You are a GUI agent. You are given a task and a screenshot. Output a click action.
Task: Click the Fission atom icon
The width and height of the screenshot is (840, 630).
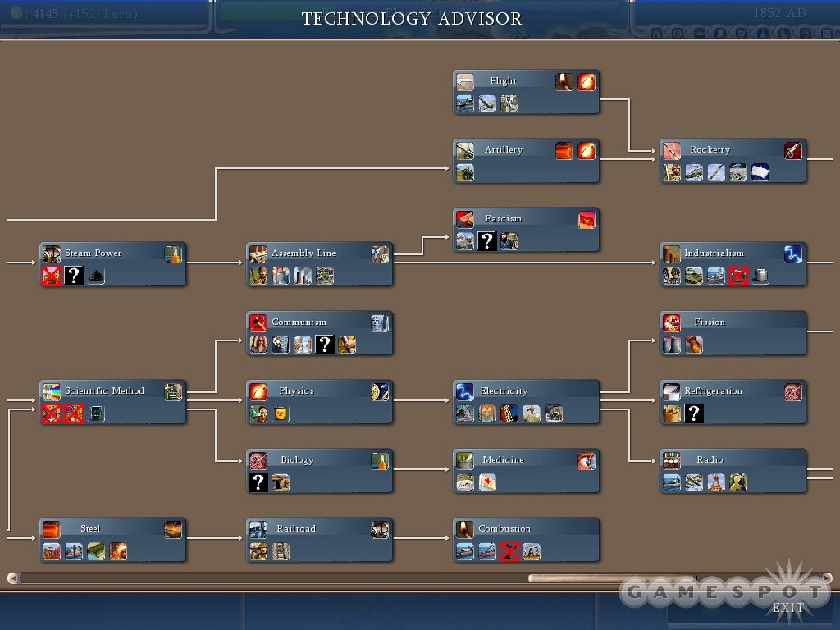[672, 322]
